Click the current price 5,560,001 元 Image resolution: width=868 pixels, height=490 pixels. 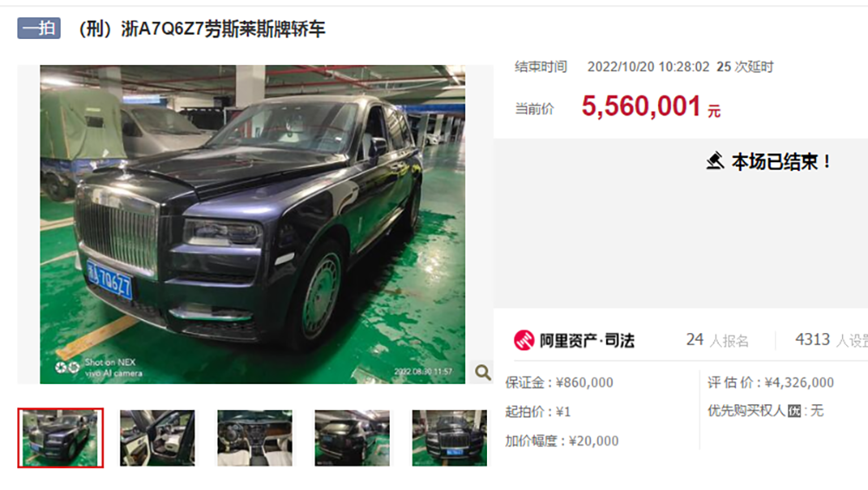[650, 106]
